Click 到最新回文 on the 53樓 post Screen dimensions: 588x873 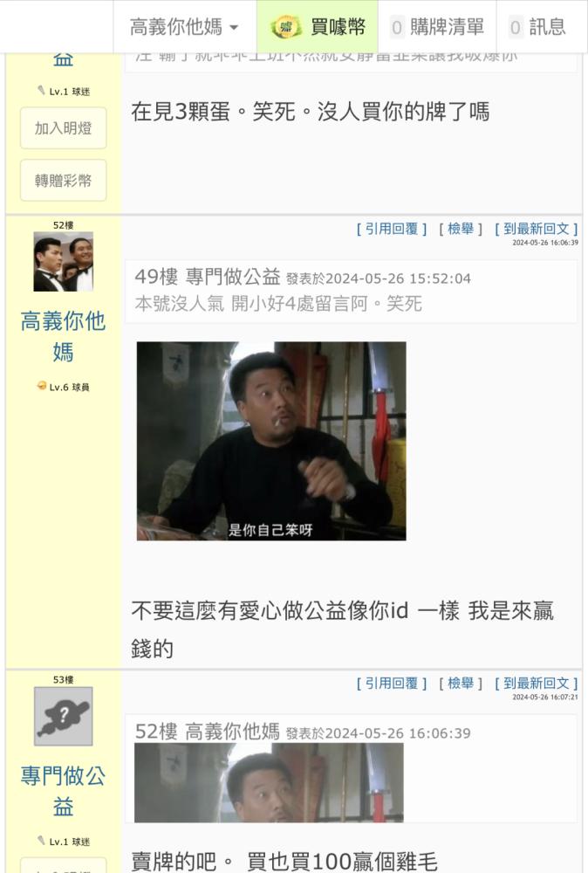click(x=537, y=684)
